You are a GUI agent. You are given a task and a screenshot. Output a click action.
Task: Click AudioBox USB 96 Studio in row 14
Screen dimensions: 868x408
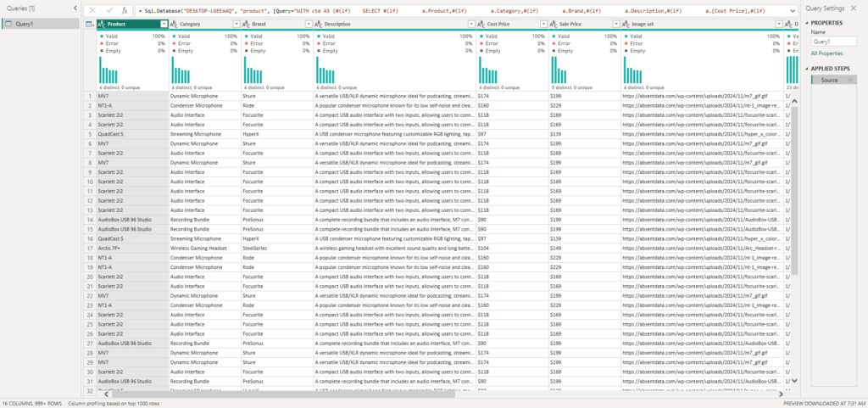tap(132, 220)
